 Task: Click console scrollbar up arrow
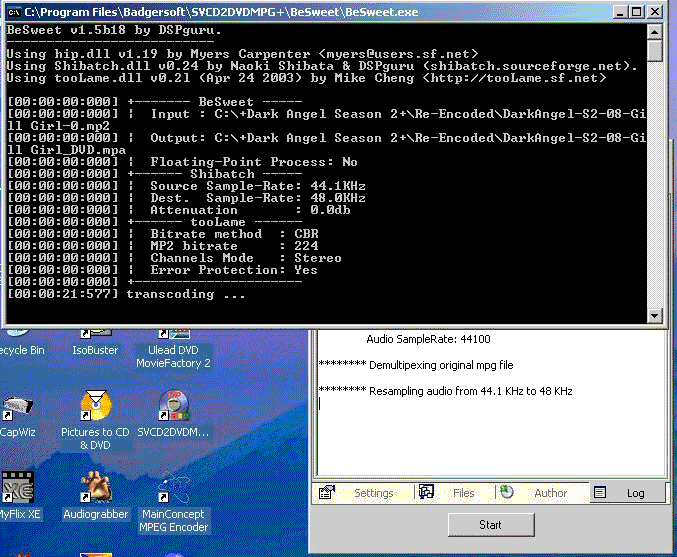click(655, 32)
